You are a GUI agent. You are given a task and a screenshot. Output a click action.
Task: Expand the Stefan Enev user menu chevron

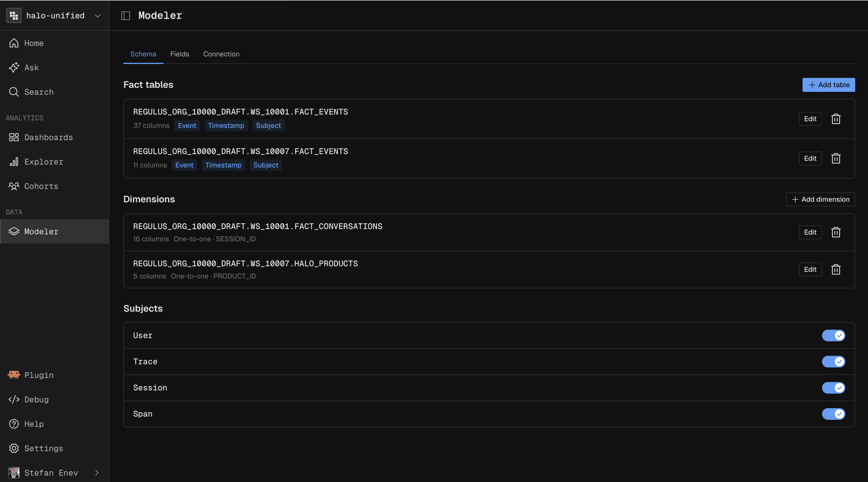coord(97,473)
